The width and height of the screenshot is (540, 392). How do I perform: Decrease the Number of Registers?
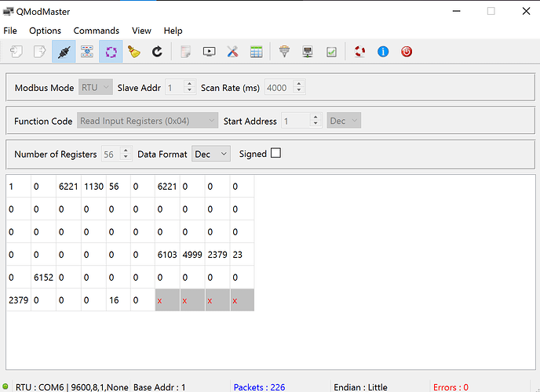[126, 158]
